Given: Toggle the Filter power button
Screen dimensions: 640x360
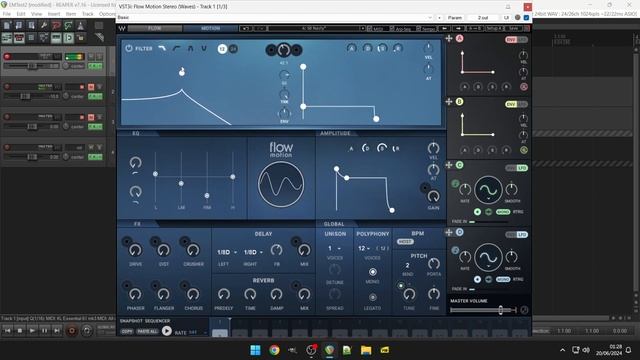Looking at the screenshot, I should tap(129, 48).
